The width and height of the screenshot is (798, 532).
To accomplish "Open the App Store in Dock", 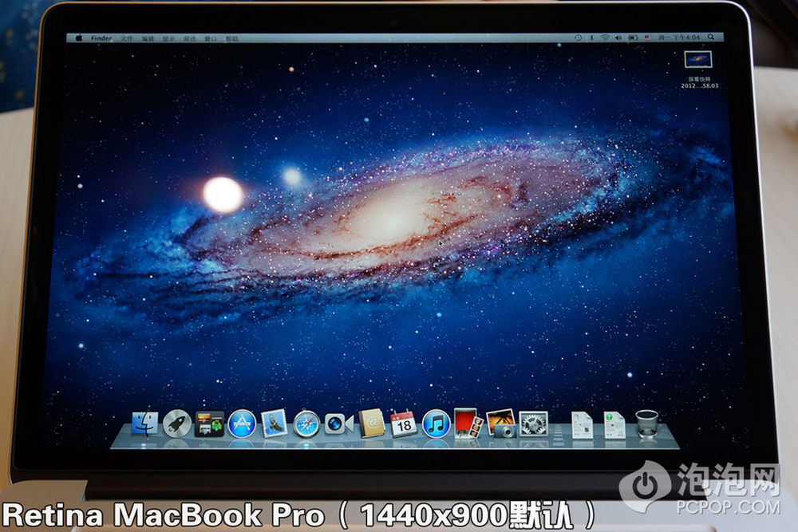I will click(x=242, y=424).
